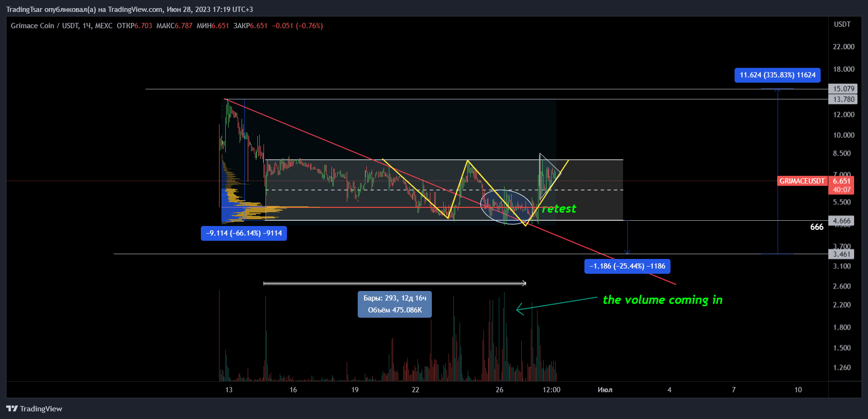Click the 3.461 horizontal line price tag
868x419 pixels.
[x=842, y=254]
